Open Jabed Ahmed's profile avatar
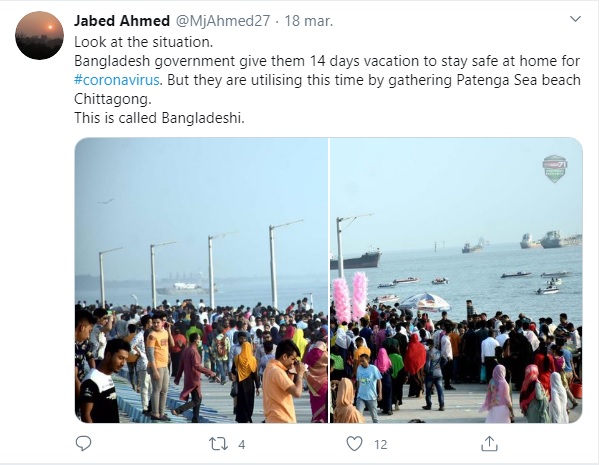The width and height of the screenshot is (600, 465). click(x=39, y=35)
